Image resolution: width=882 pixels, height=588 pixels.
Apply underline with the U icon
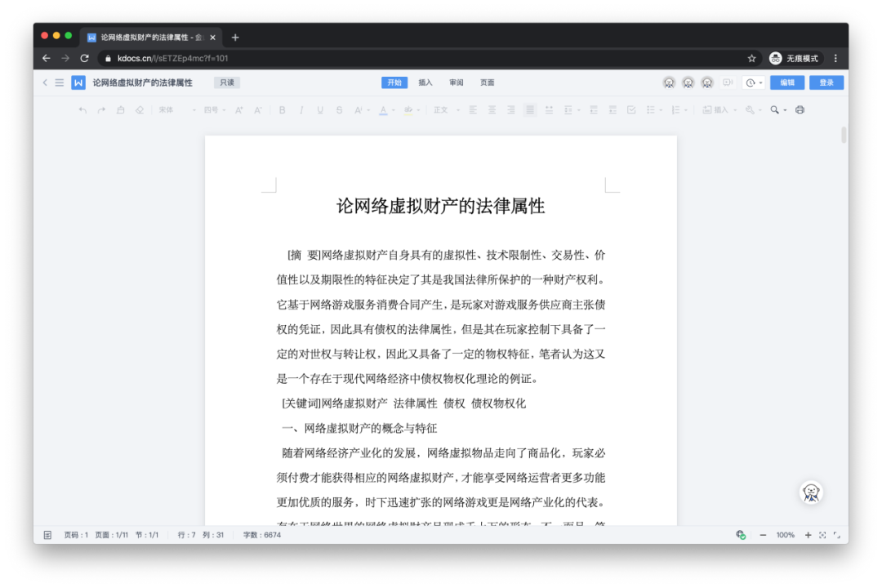320,109
